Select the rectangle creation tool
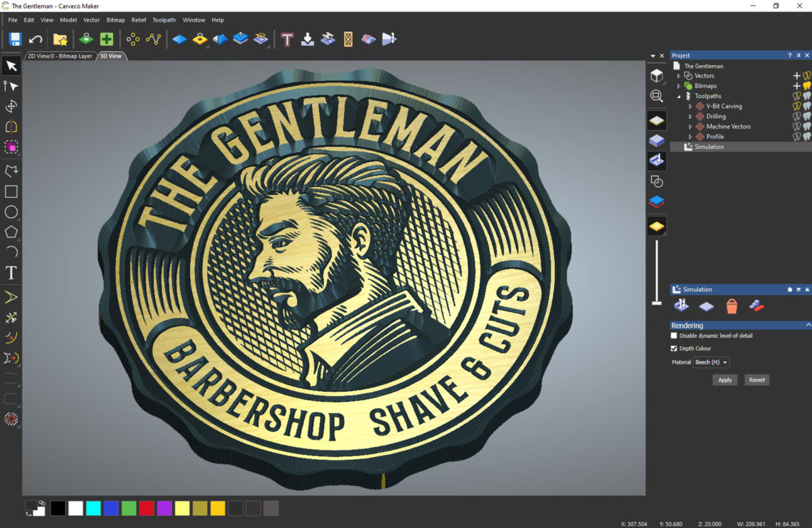This screenshot has width=812, height=528. tap(11, 191)
